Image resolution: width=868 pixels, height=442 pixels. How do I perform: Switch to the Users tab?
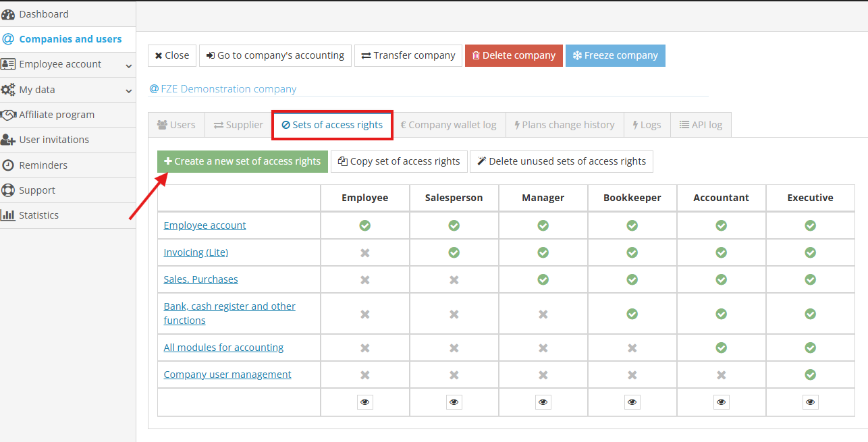coord(175,124)
